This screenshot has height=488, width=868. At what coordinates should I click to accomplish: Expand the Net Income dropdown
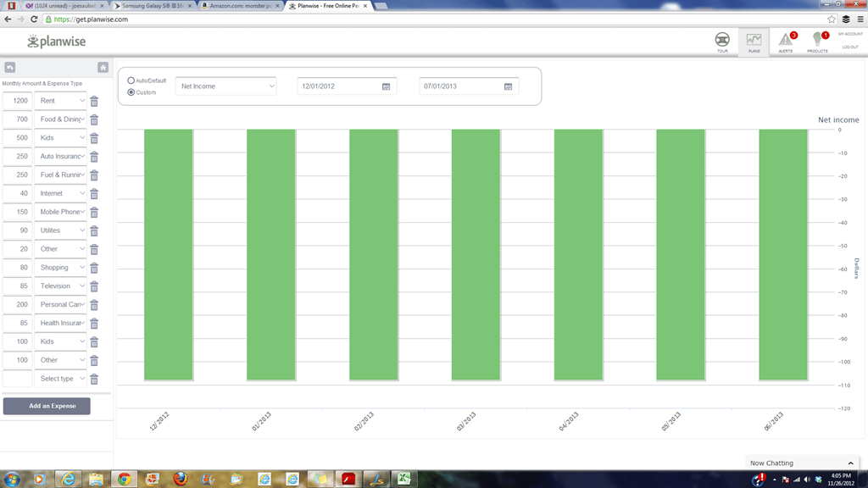click(x=226, y=86)
